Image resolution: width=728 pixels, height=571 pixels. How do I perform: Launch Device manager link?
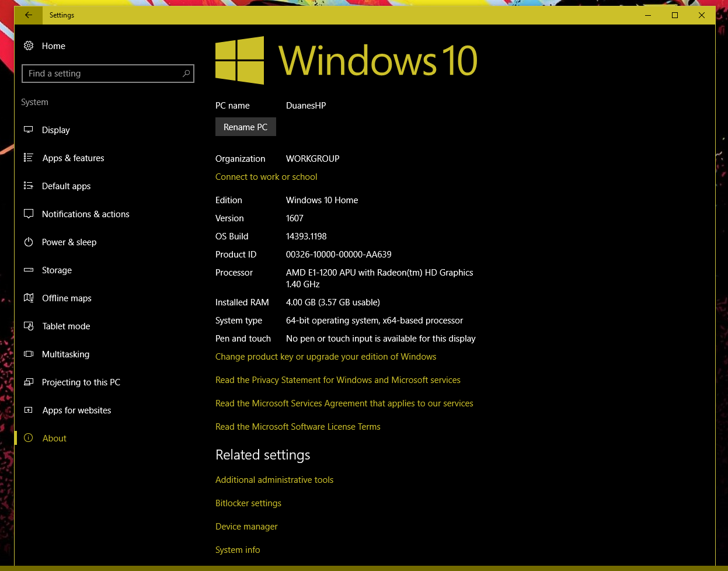(x=246, y=526)
